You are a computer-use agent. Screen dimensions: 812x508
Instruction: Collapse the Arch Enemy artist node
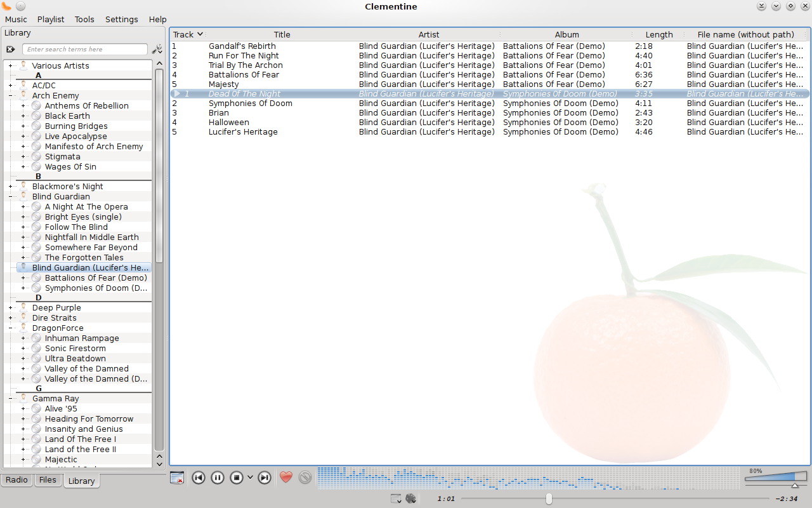pos(10,96)
